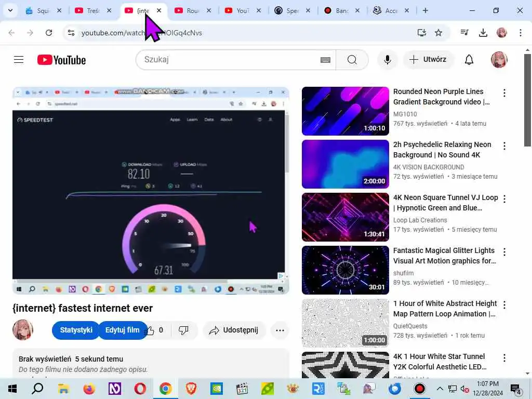
Task: Show hidden system tray icons
Action: (x=440, y=389)
